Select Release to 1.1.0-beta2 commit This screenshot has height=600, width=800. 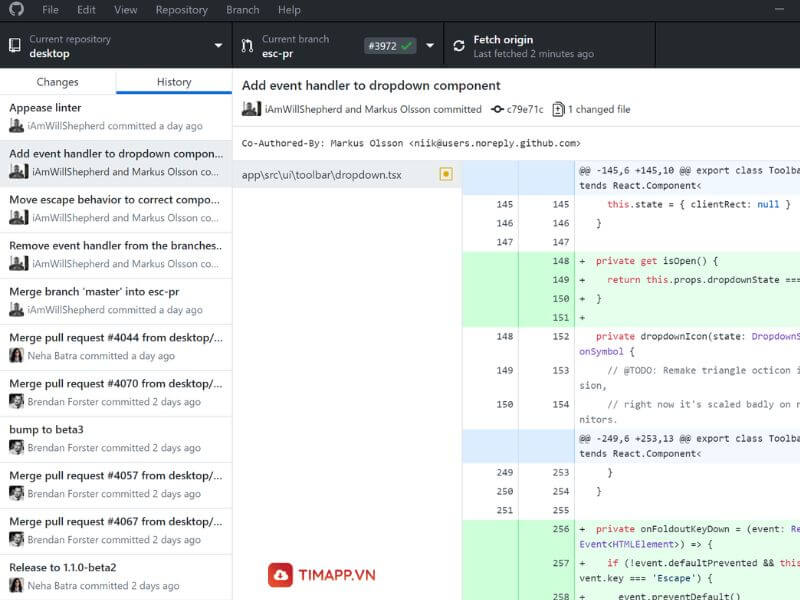pyautogui.click(x=116, y=576)
